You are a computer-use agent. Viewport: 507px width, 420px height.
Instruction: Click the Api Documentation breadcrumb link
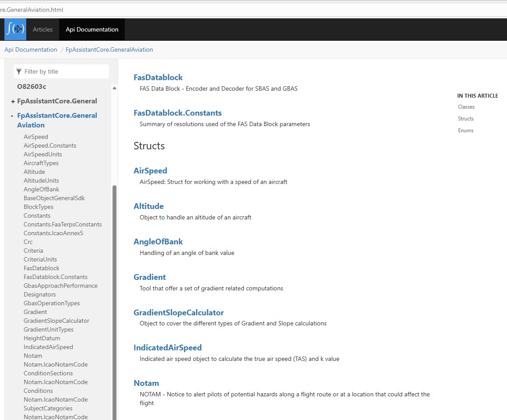[30, 49]
